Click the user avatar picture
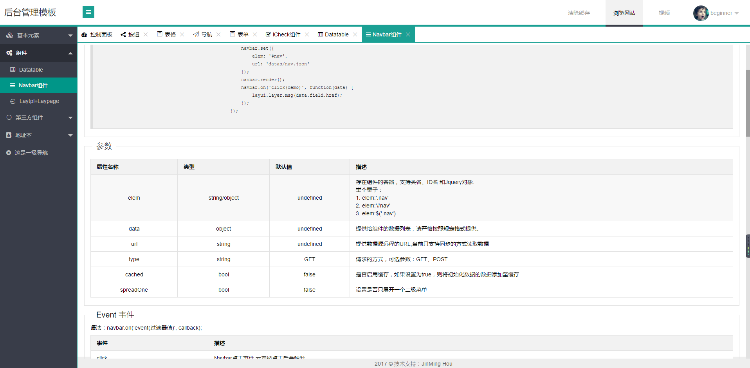The width and height of the screenshot is (750, 368). [x=701, y=13]
